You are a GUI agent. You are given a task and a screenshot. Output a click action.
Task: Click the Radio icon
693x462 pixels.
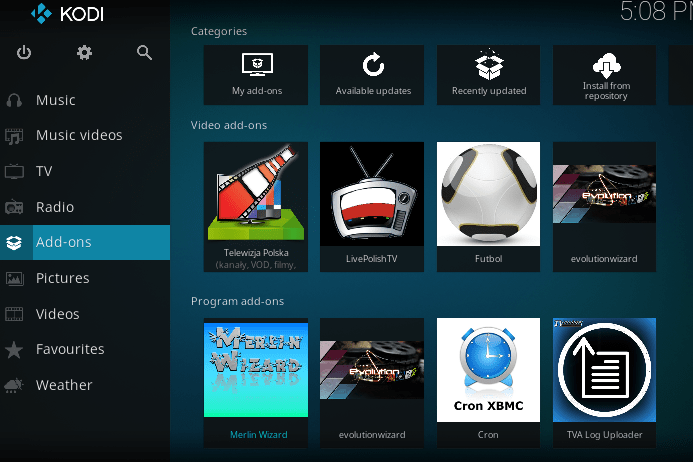14,207
